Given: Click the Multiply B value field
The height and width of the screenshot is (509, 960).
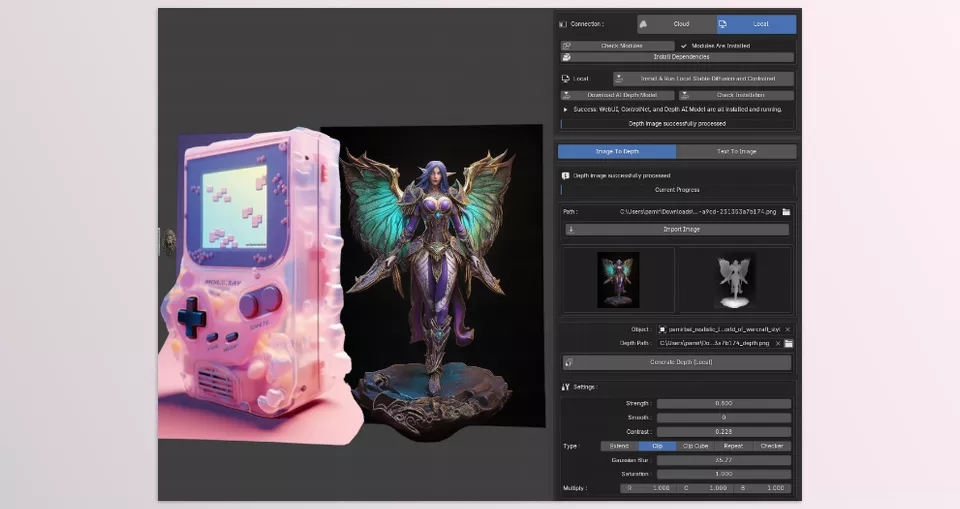Looking at the screenshot, I should pyautogui.click(x=763, y=488).
